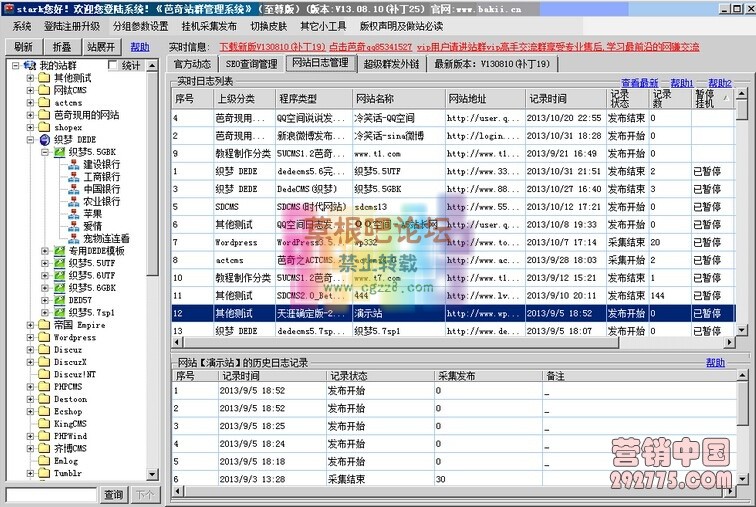Expand the 专用DEDE模板 tree node
Image resolution: width=756 pixels, height=507 pixels.
tap(45, 251)
